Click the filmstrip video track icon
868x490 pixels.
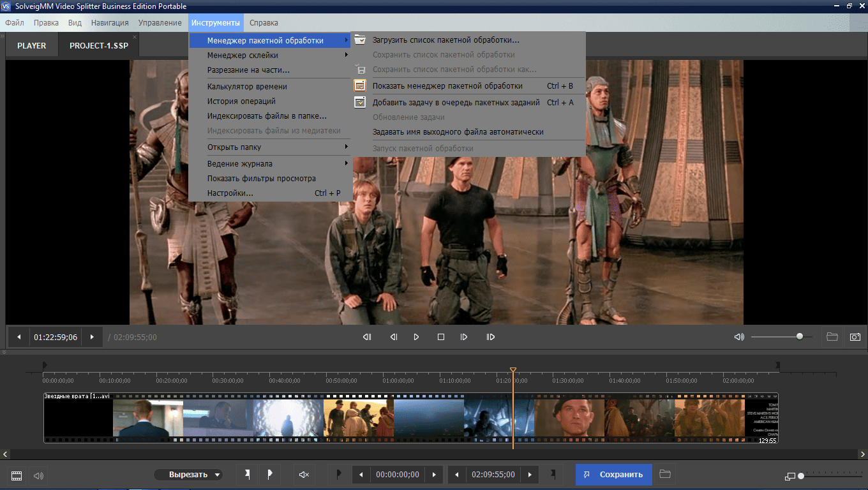pyautogui.click(x=17, y=475)
